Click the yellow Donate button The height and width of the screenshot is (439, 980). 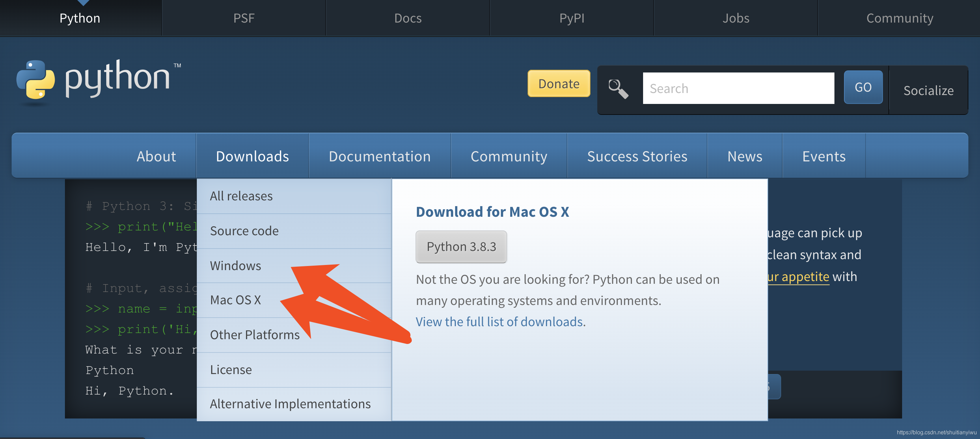coord(559,83)
